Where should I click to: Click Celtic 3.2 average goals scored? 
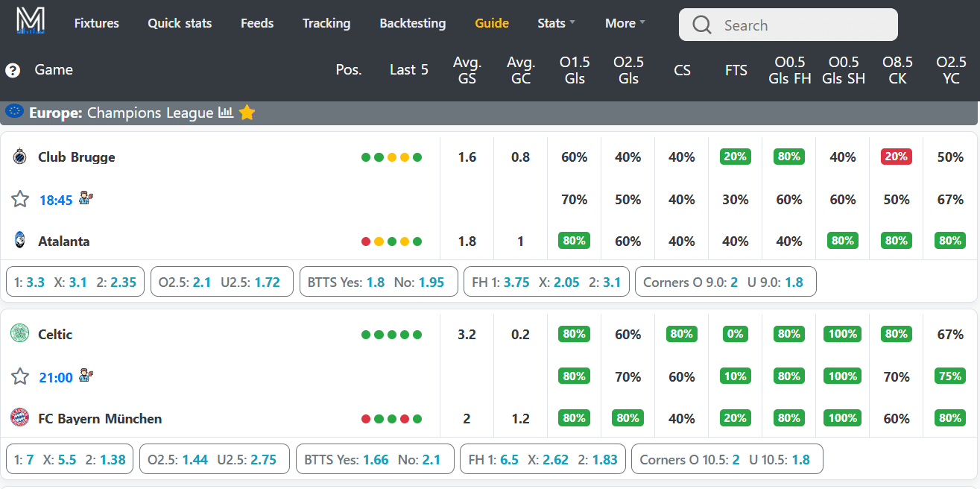click(467, 335)
